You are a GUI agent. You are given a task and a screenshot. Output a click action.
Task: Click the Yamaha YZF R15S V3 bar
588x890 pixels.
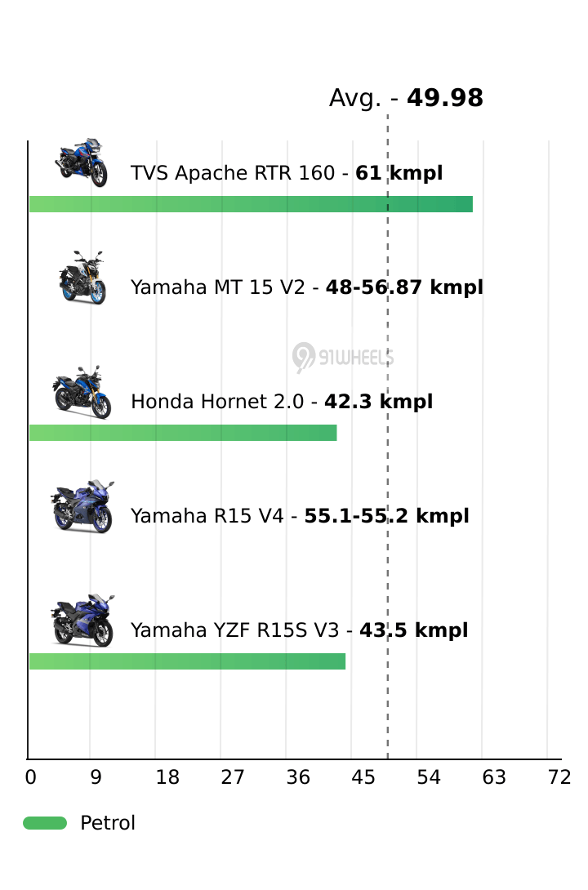pyautogui.click(x=187, y=661)
